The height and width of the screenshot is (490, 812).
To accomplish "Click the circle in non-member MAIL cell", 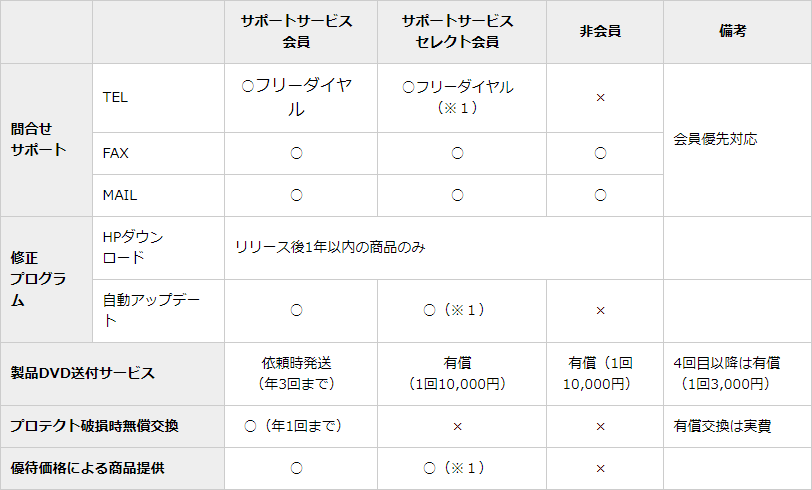I will (x=600, y=195).
